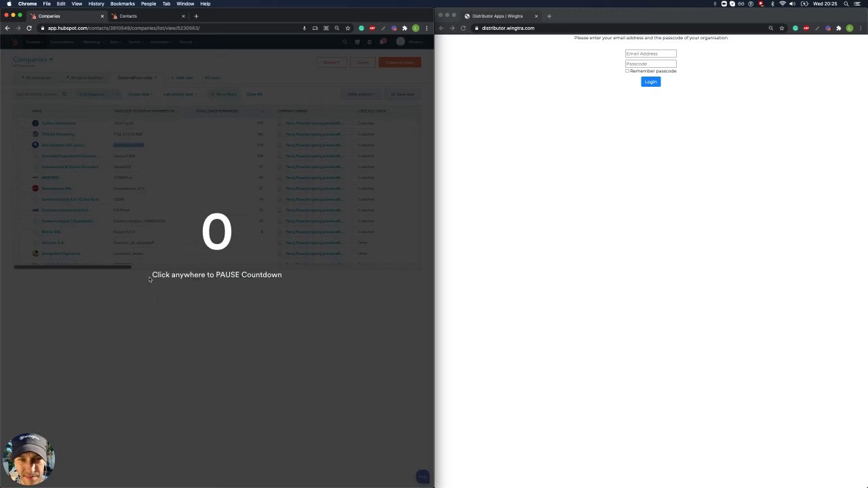
Task: Open the Tab menu
Action: click(x=166, y=3)
